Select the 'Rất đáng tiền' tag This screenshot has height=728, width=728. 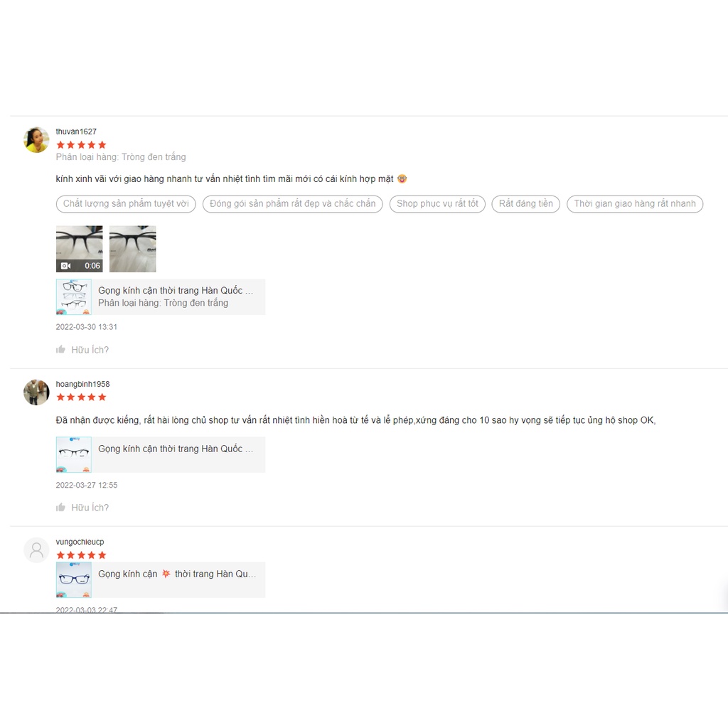pyautogui.click(x=526, y=204)
